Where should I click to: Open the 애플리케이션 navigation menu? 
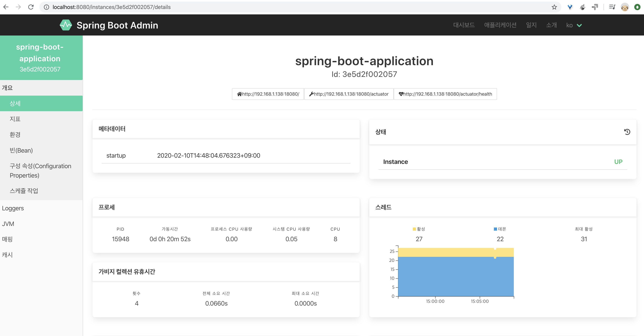tap(500, 25)
